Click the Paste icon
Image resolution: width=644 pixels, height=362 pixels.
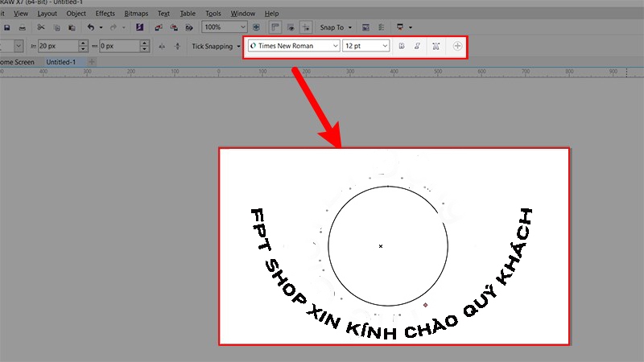pyautogui.click(x=72, y=27)
